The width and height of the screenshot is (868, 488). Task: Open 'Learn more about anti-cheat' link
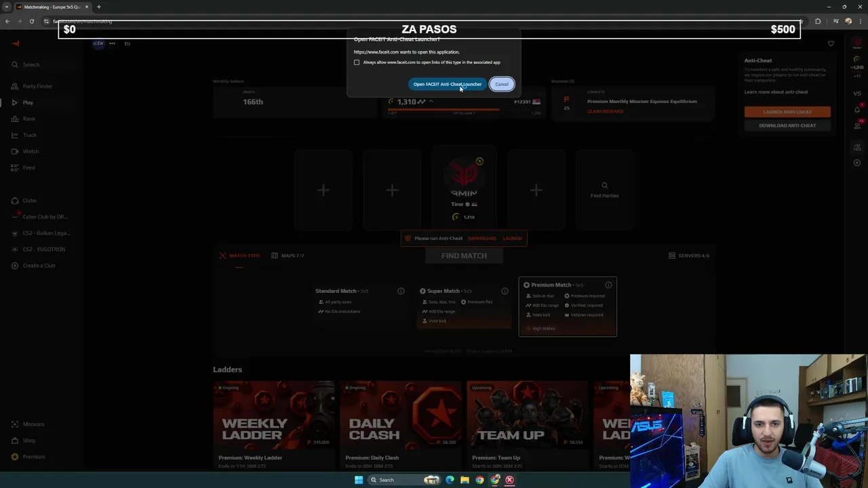776,92
